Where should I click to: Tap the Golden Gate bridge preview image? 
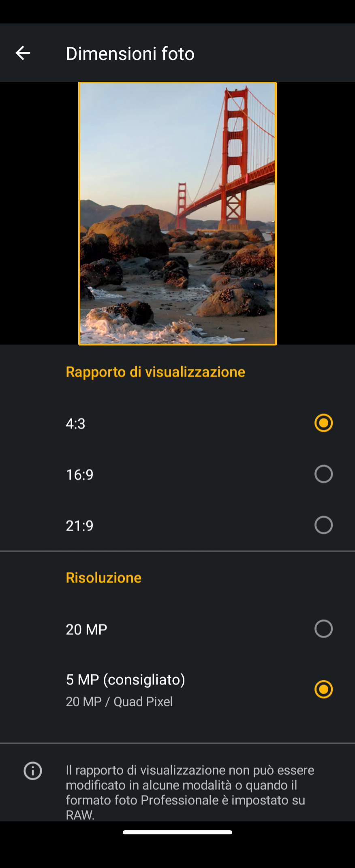(x=177, y=214)
